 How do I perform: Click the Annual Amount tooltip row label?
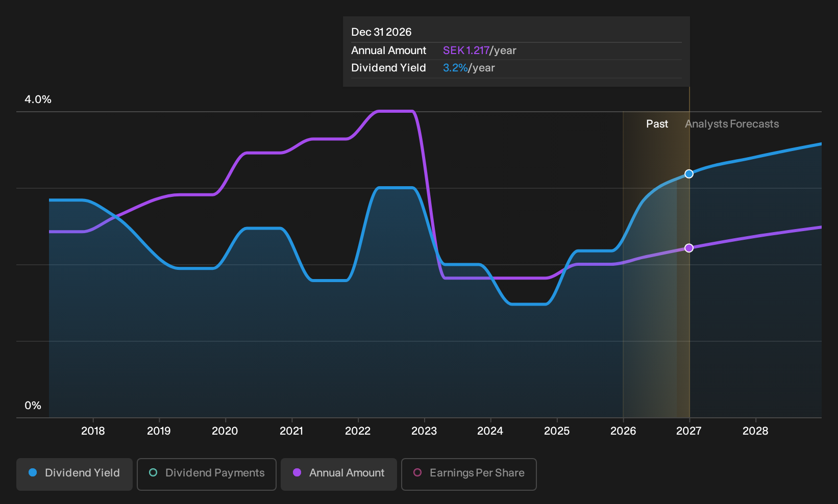(x=388, y=51)
